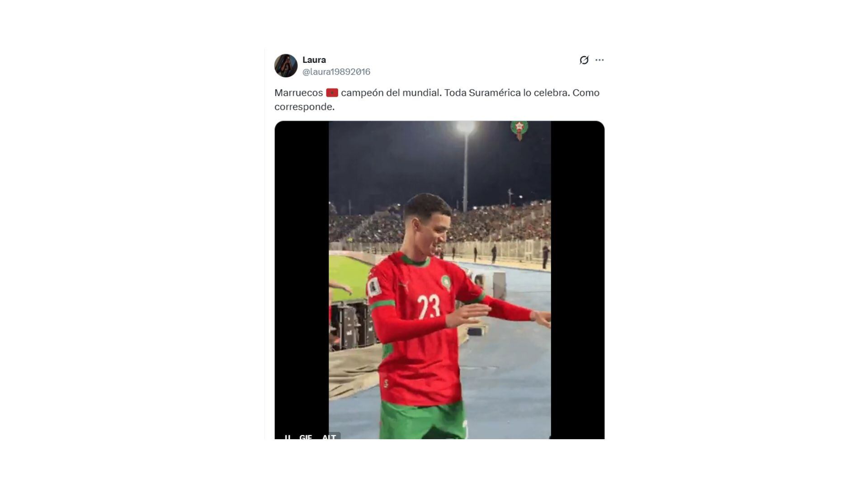Click the GIF label badge

tap(306, 436)
